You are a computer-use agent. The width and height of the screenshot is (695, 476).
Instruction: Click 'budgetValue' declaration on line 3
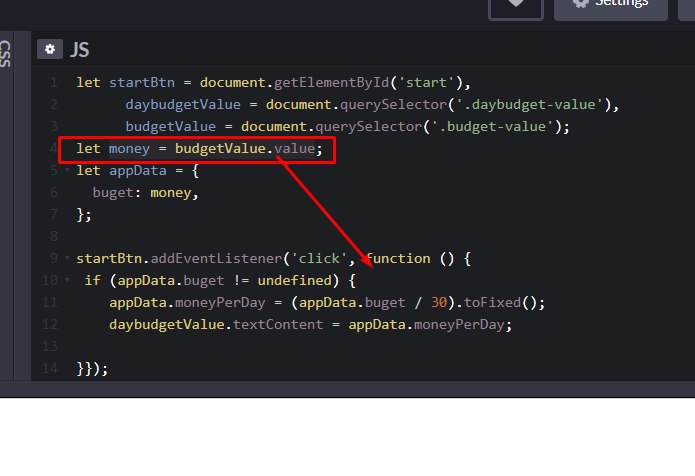click(x=171, y=127)
